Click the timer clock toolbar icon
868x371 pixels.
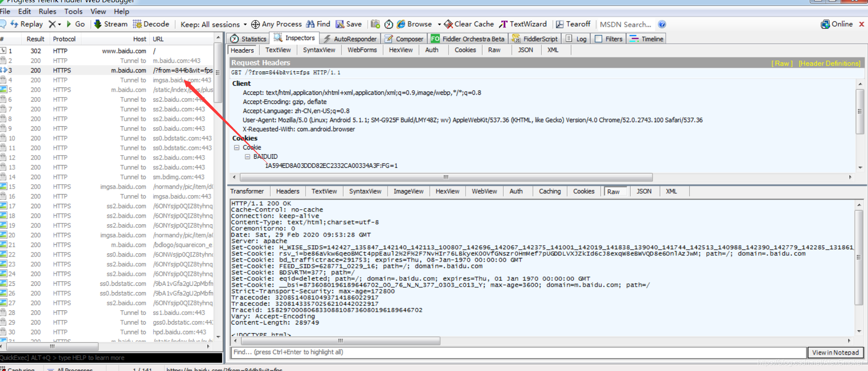click(389, 24)
